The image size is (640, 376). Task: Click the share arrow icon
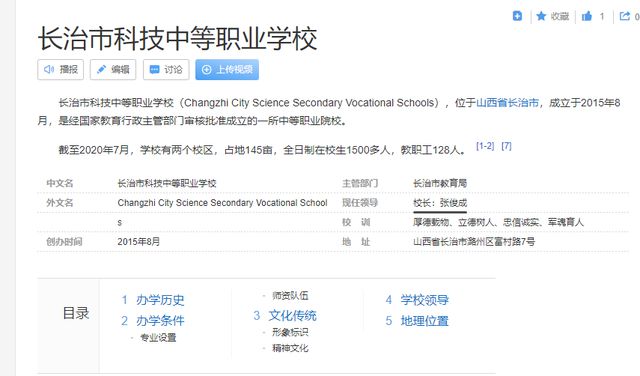(x=624, y=16)
